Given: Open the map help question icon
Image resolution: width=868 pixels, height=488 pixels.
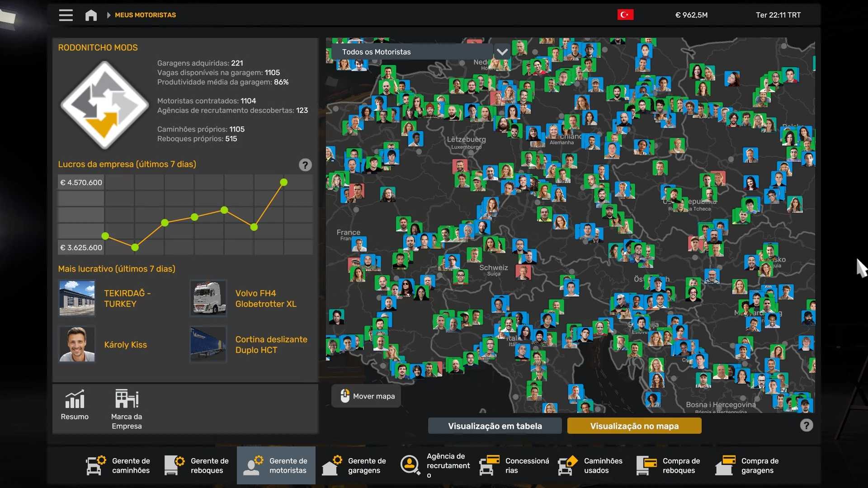Looking at the screenshot, I should pos(806,425).
